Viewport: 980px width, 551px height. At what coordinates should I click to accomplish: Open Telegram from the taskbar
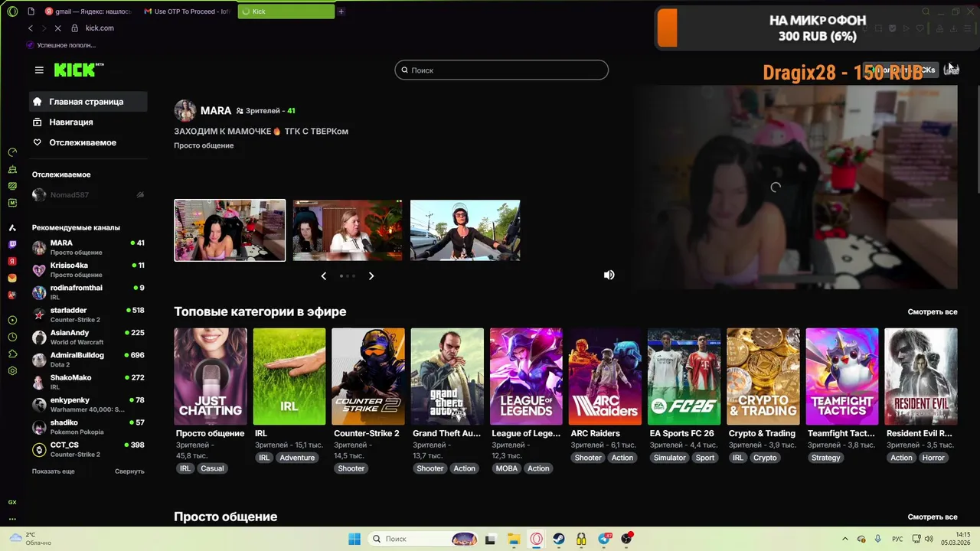[604, 539]
